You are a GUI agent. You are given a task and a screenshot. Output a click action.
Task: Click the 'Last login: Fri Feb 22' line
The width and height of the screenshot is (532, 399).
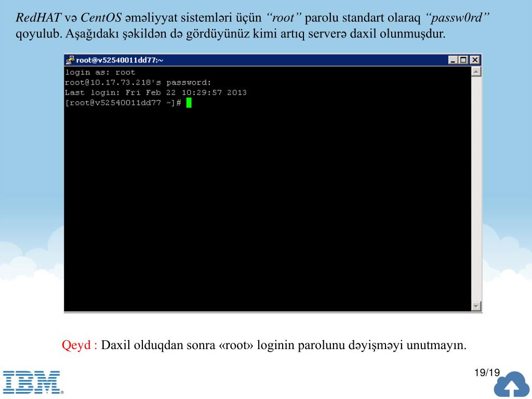[156, 92]
